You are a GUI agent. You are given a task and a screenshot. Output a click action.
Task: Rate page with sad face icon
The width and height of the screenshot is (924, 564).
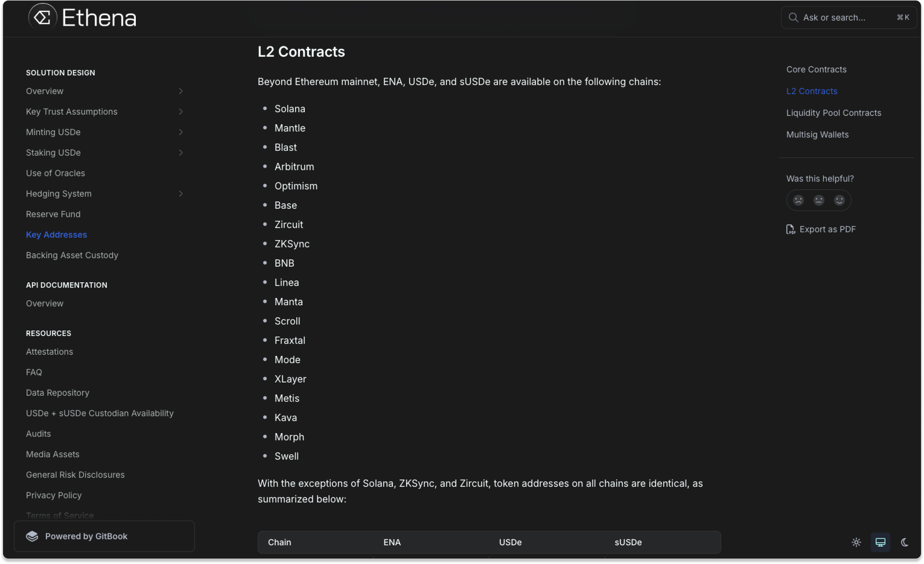pyautogui.click(x=798, y=201)
